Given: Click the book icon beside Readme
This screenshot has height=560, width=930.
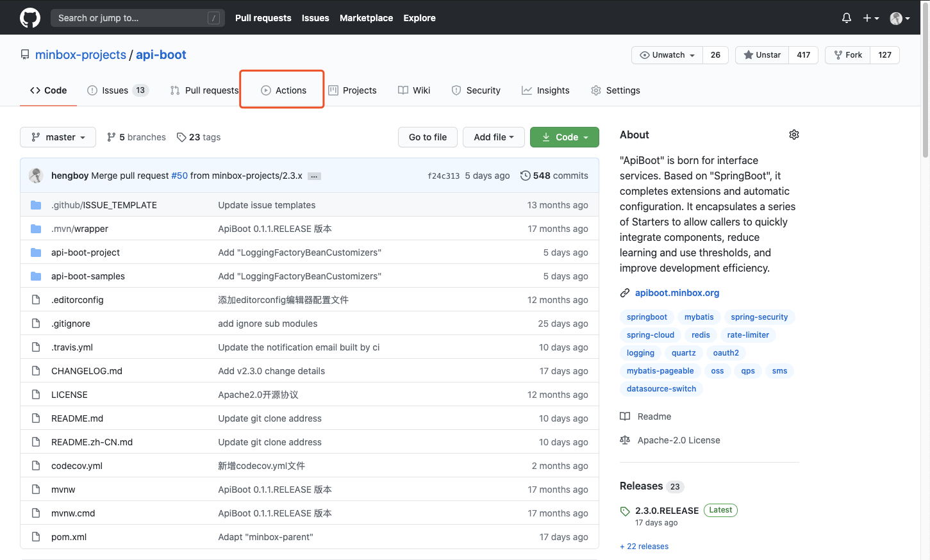Looking at the screenshot, I should point(625,416).
